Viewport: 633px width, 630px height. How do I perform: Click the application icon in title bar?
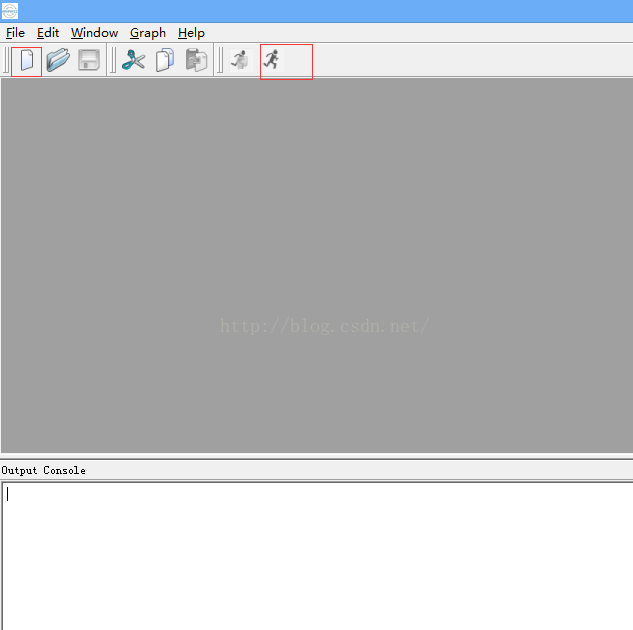(x=10, y=11)
